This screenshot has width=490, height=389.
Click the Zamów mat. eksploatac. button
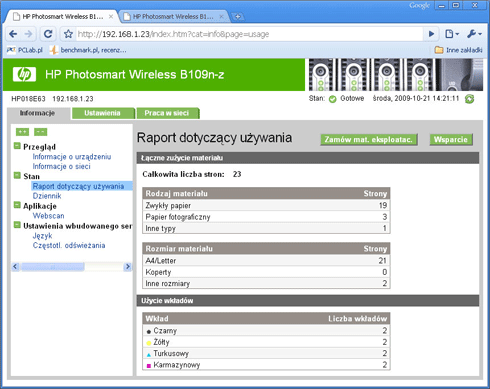pyautogui.click(x=369, y=139)
